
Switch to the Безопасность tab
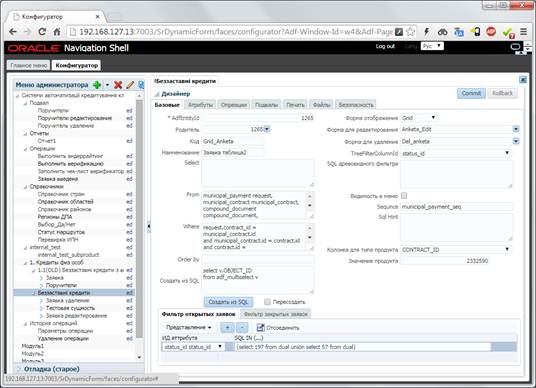[356, 105]
